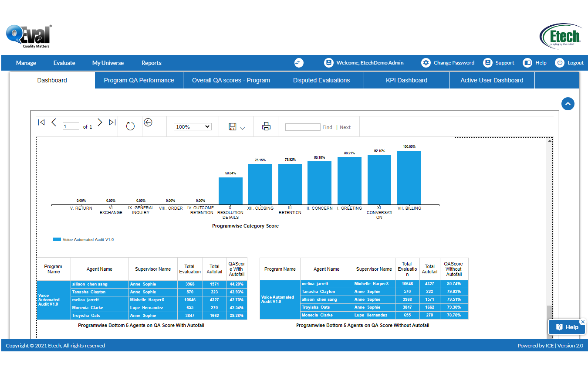Open the Reports menu

click(x=151, y=63)
